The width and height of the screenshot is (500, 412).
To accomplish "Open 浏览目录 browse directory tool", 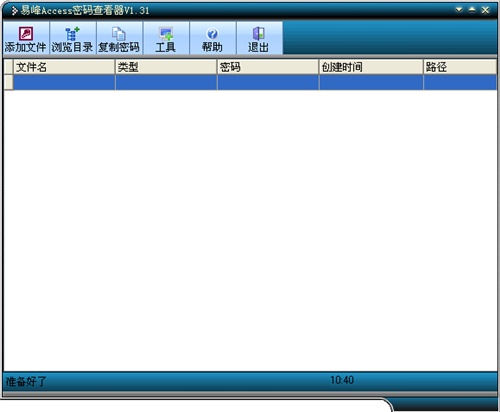I will point(72,38).
